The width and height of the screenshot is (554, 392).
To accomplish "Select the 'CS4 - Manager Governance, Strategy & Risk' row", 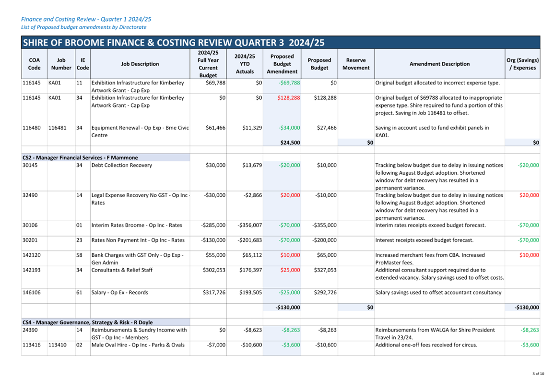I will [106, 322].
